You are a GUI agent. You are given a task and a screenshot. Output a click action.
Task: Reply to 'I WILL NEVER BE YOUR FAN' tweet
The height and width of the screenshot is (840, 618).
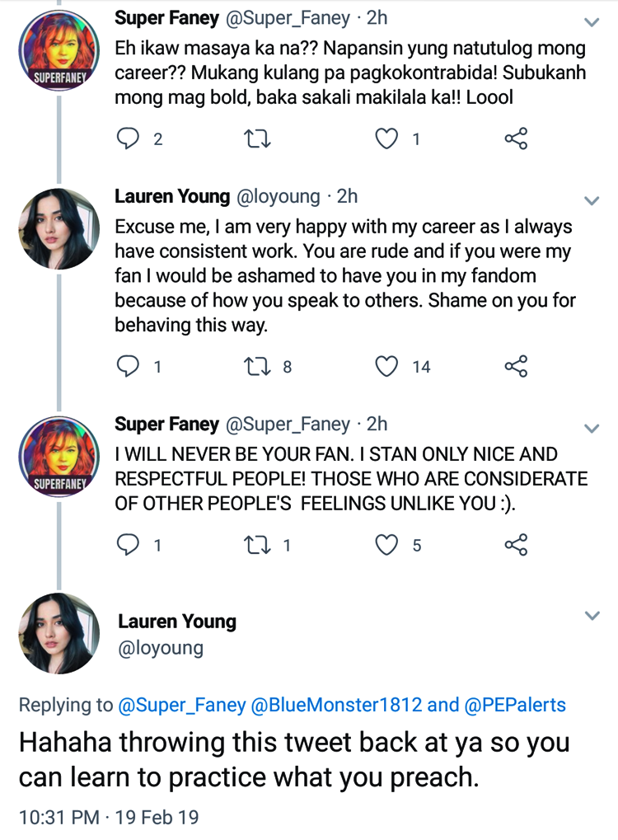click(x=129, y=545)
